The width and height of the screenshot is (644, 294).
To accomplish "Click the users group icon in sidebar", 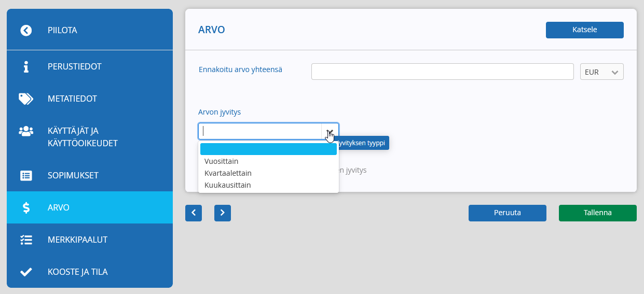I will 26,131.
